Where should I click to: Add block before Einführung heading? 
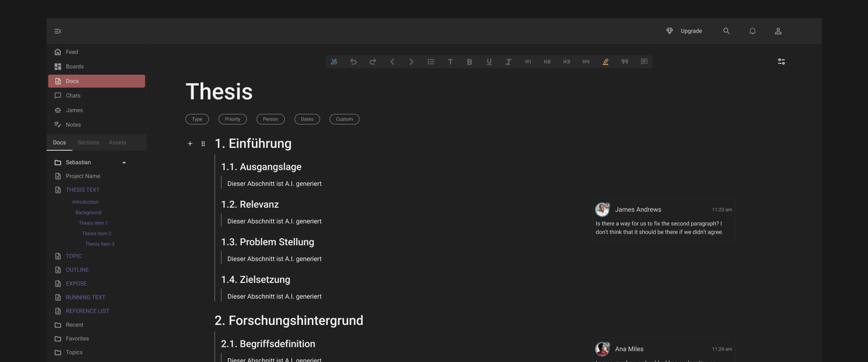[190, 144]
